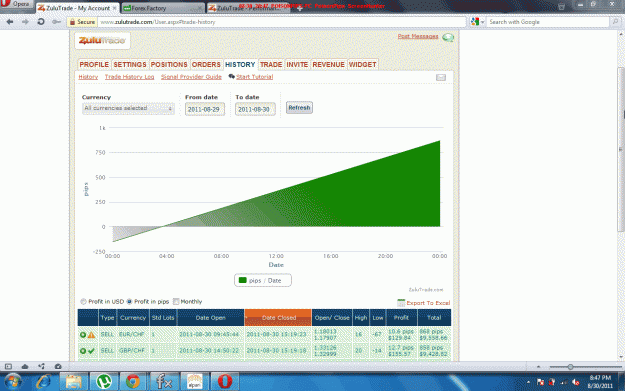Sort by the Date Open column header
Screen dimensions: 625x391
coord(210,318)
